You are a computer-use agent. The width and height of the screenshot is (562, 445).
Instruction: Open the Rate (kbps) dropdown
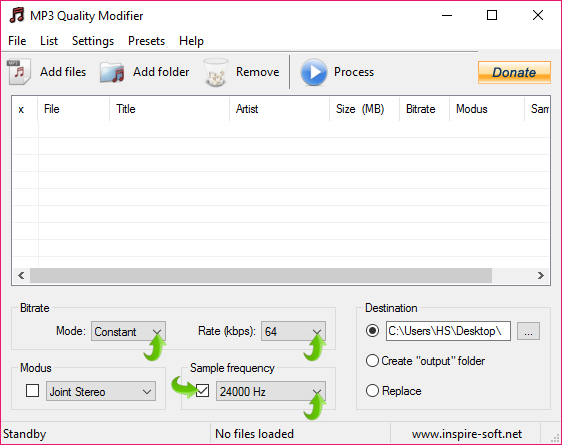(x=293, y=331)
